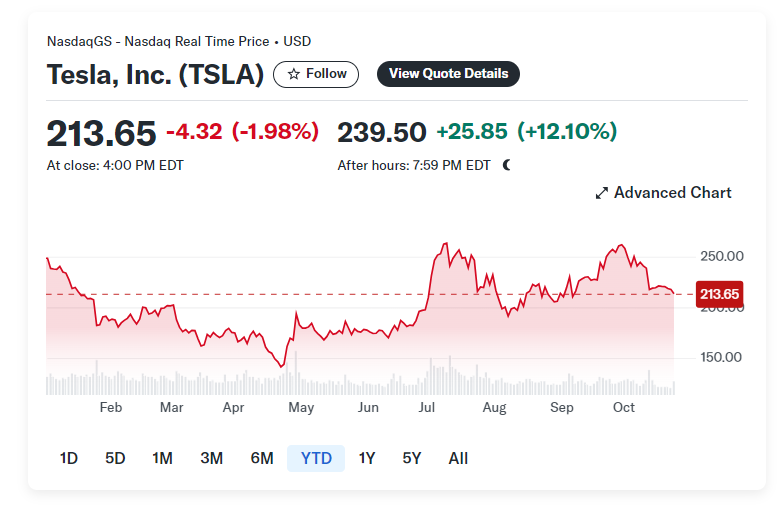This screenshot has height=506, width=783.
Task: Click the after-hours moon icon
Action: [x=507, y=165]
